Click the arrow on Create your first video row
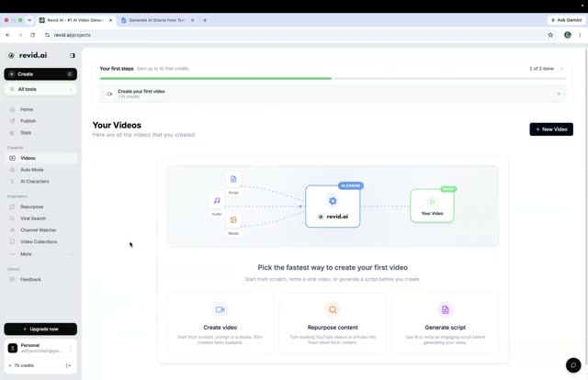588x380 pixels. click(x=558, y=94)
